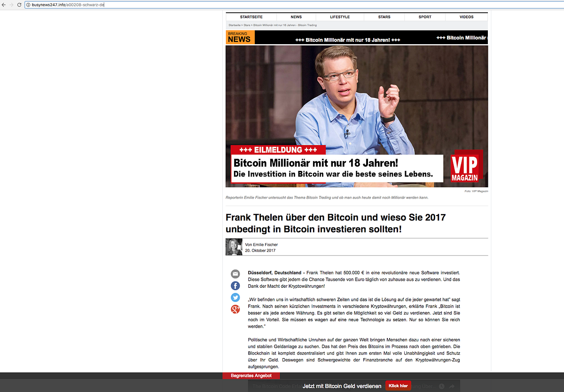Click the 'Foto: VIP Magazin' credit

pos(478,192)
